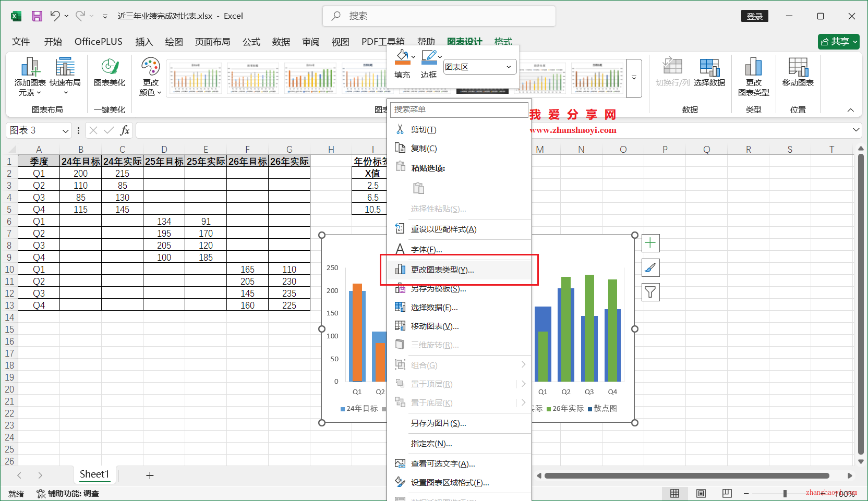Switch to Normal view
Viewport: 868px width, 501px height.
(674, 493)
